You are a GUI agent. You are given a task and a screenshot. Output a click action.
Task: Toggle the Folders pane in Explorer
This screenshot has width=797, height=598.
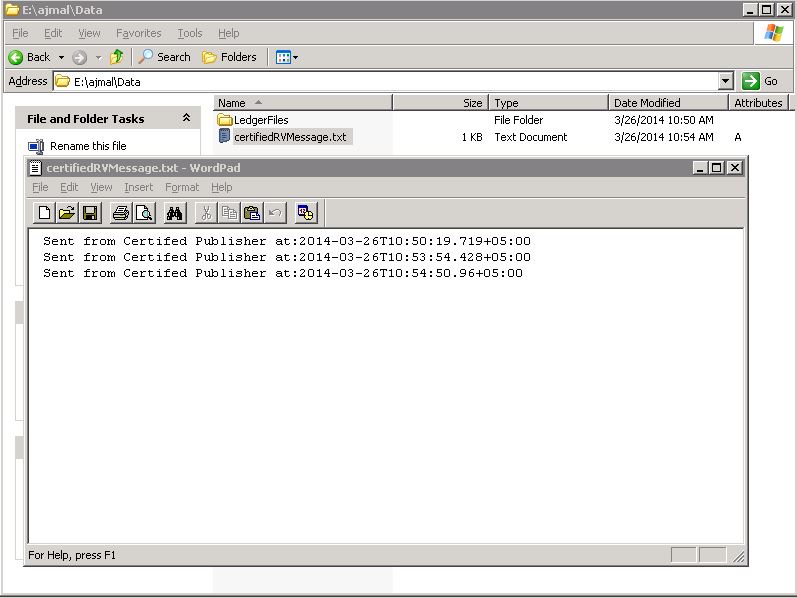(x=229, y=57)
